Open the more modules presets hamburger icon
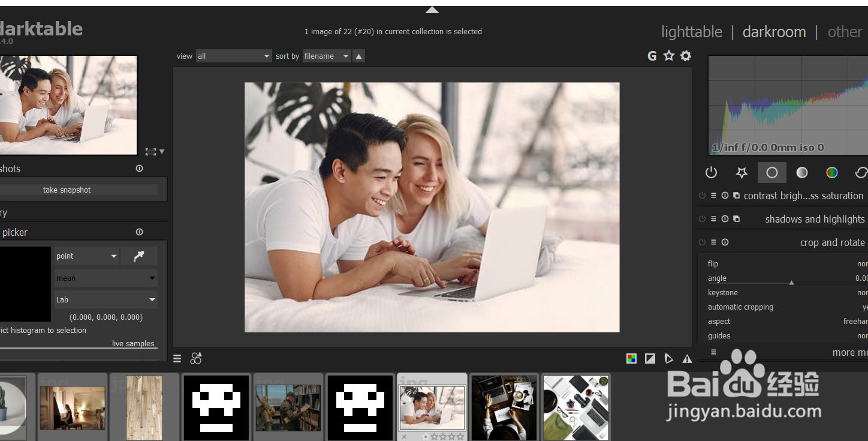 coord(713,352)
